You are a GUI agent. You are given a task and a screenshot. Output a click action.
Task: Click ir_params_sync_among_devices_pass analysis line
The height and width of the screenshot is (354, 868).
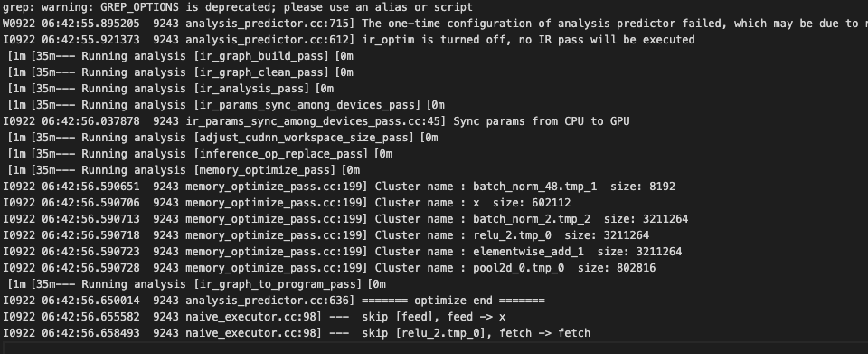point(226,105)
